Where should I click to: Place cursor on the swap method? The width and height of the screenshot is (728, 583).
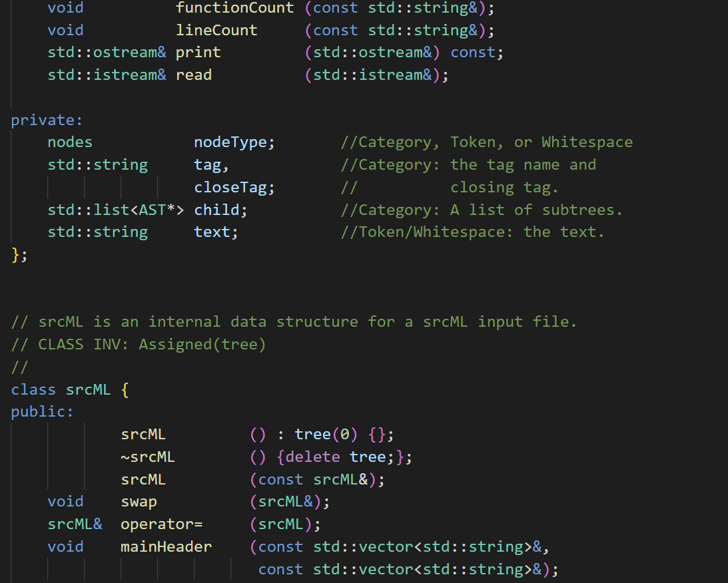point(139,501)
